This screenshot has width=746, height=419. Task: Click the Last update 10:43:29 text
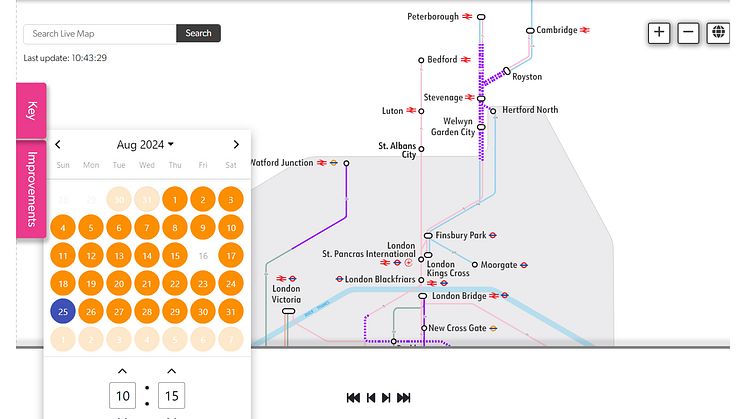65,58
